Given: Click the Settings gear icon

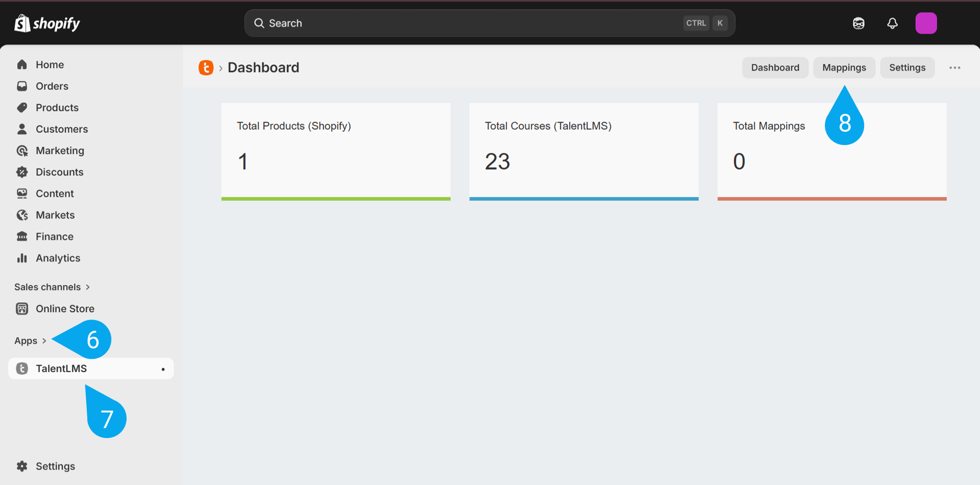Looking at the screenshot, I should coord(22,466).
